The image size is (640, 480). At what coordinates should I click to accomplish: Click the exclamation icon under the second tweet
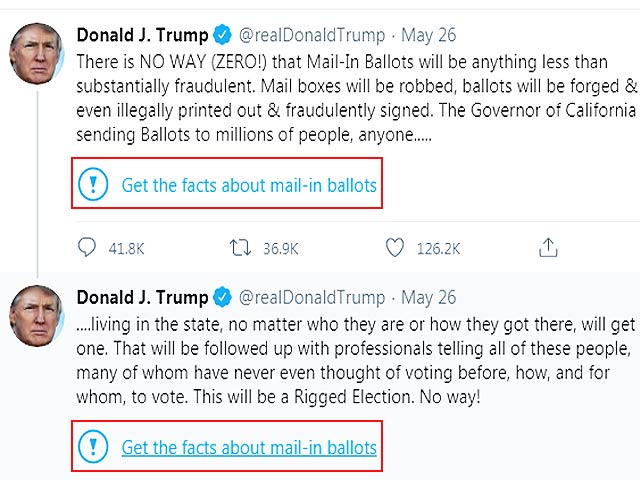(x=93, y=446)
